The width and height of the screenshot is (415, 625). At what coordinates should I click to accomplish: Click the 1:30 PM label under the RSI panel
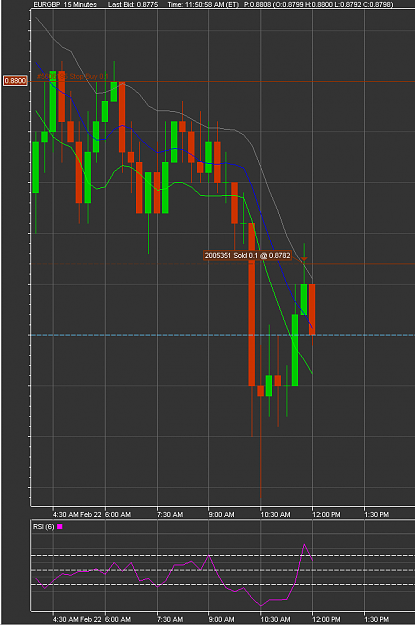[377, 619]
